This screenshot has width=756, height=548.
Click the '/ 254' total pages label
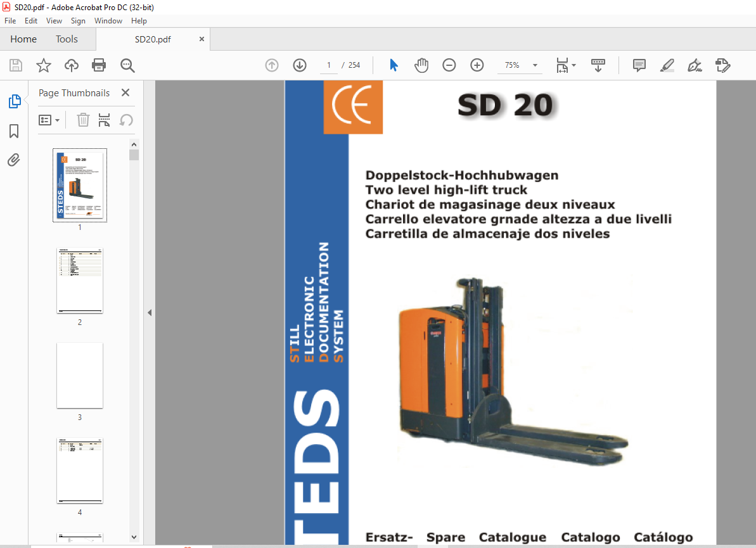(x=351, y=65)
